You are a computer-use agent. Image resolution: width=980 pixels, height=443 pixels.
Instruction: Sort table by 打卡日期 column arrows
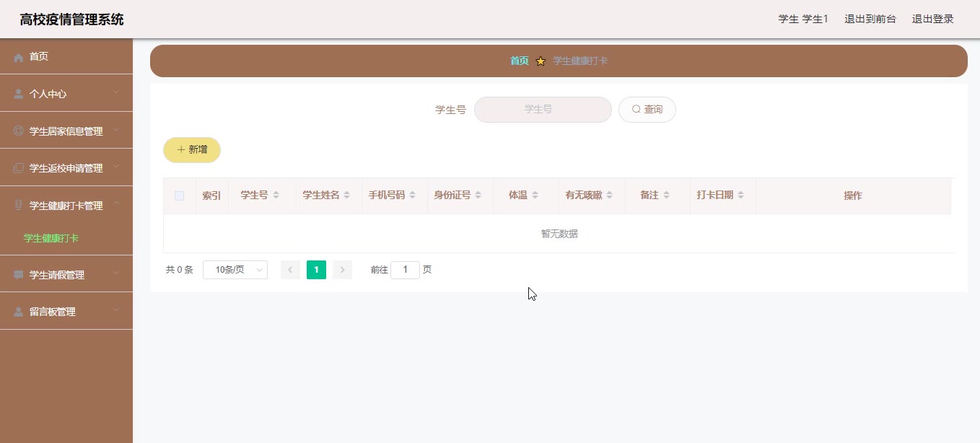click(x=740, y=196)
